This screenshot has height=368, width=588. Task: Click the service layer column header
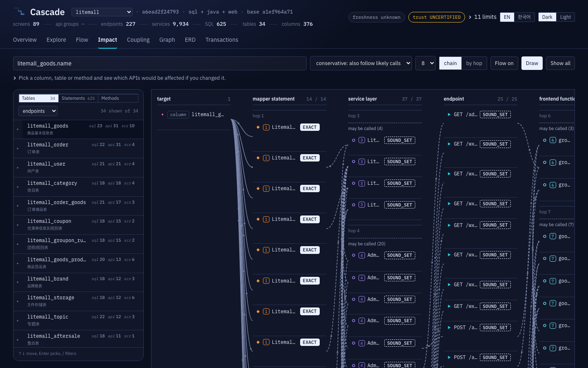click(363, 99)
